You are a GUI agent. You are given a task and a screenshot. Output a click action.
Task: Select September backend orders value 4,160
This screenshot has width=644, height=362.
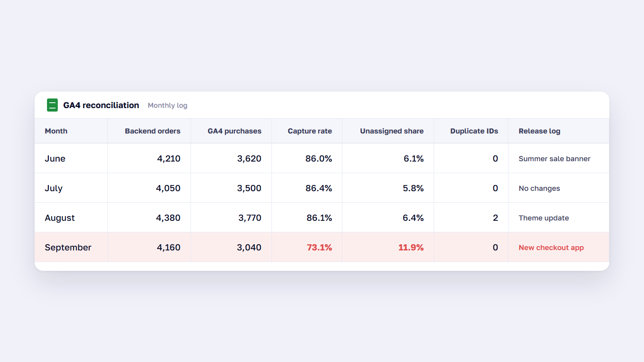pyautogui.click(x=169, y=247)
